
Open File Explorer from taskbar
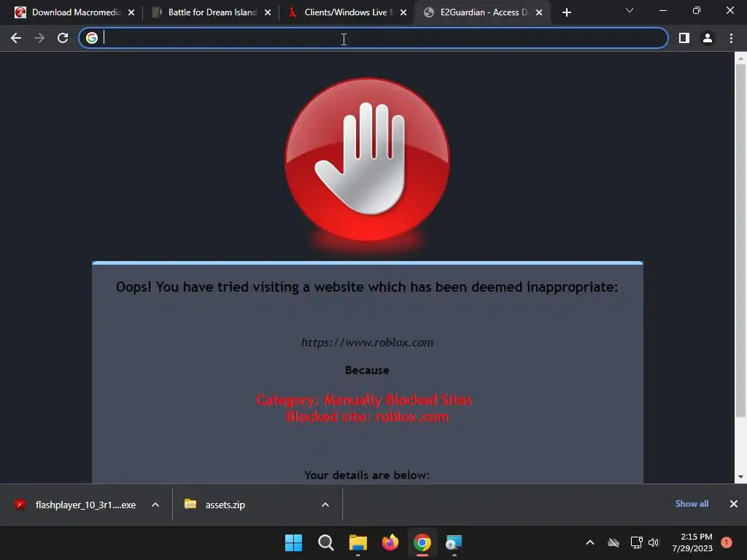pos(358,542)
